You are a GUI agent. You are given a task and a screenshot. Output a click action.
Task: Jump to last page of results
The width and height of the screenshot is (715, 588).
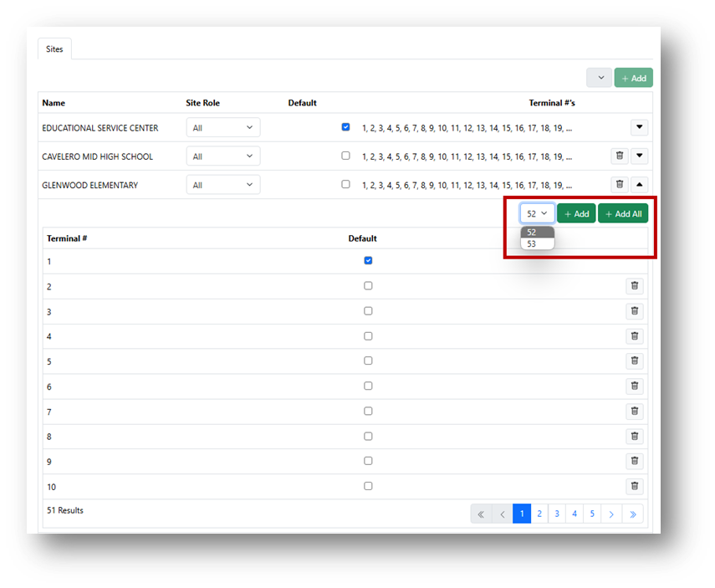point(633,514)
